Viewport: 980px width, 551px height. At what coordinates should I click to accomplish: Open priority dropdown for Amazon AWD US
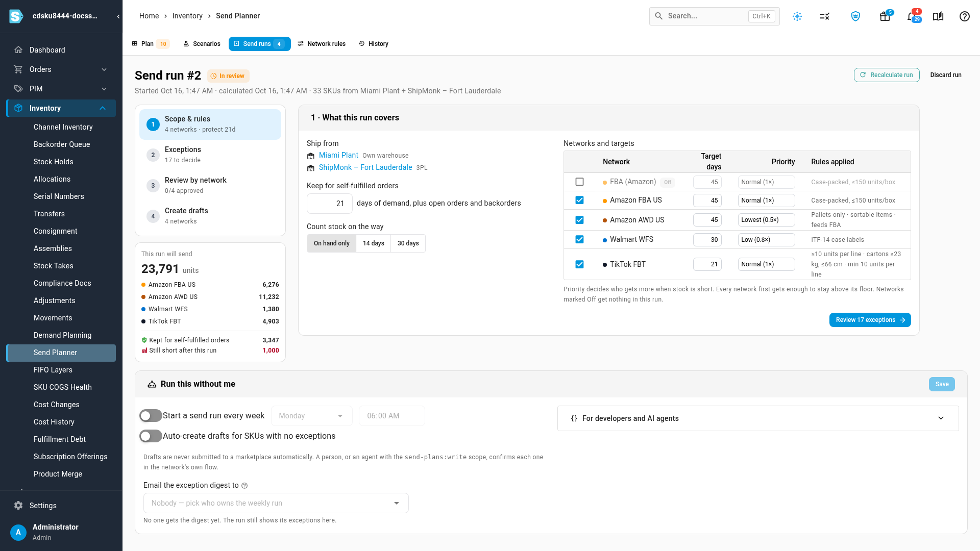766,220
